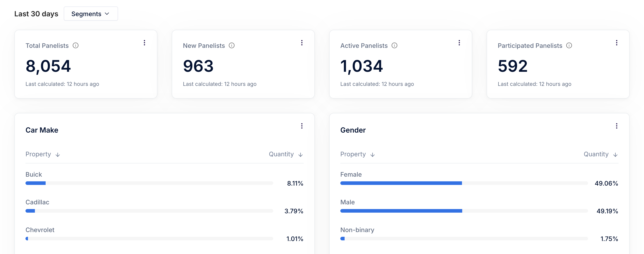Click the Male progress bar
644x254 pixels.
click(x=464, y=211)
